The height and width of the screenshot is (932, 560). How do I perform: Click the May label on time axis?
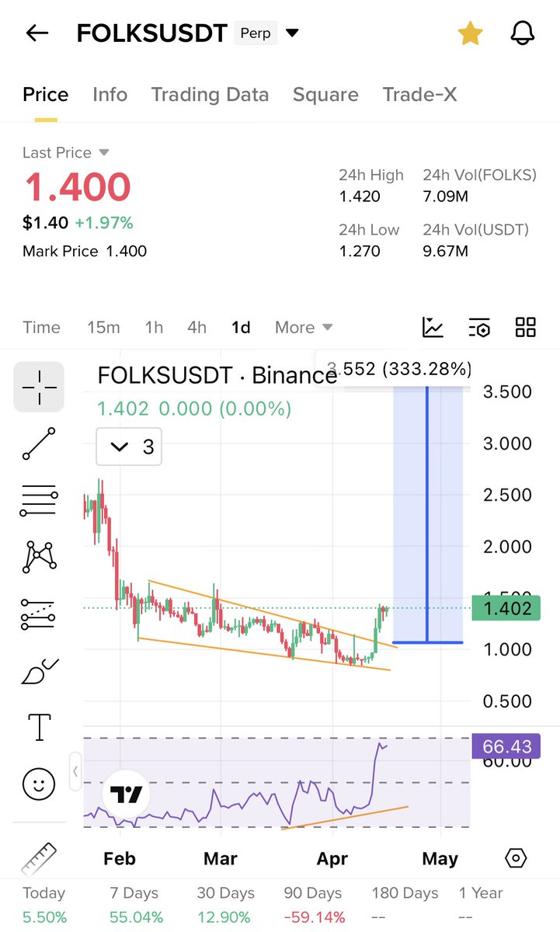[x=440, y=858]
